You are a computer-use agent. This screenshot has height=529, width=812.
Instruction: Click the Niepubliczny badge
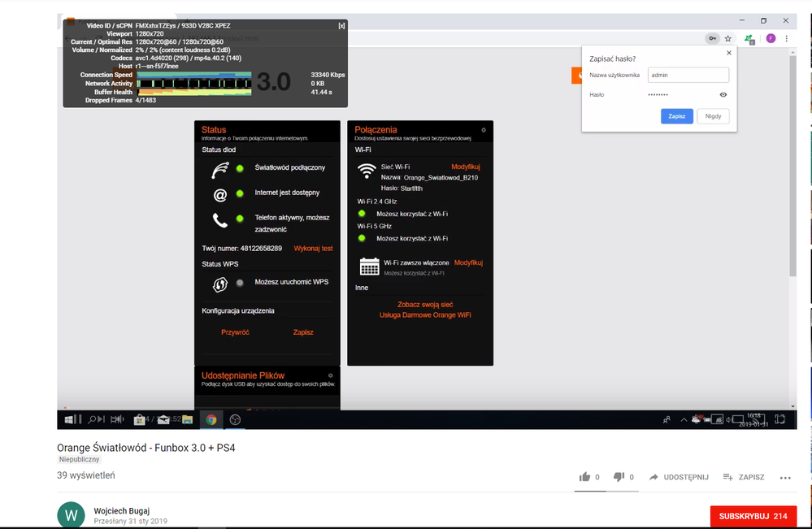click(x=79, y=459)
